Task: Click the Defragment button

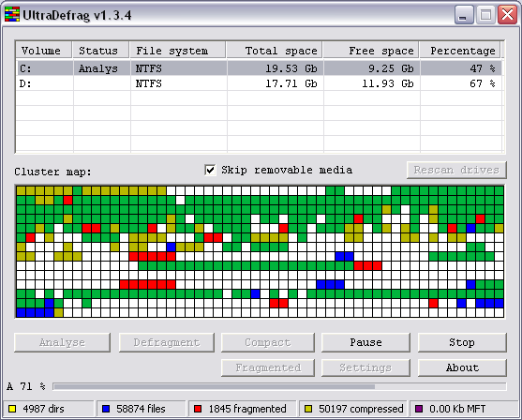Action: 167,342
